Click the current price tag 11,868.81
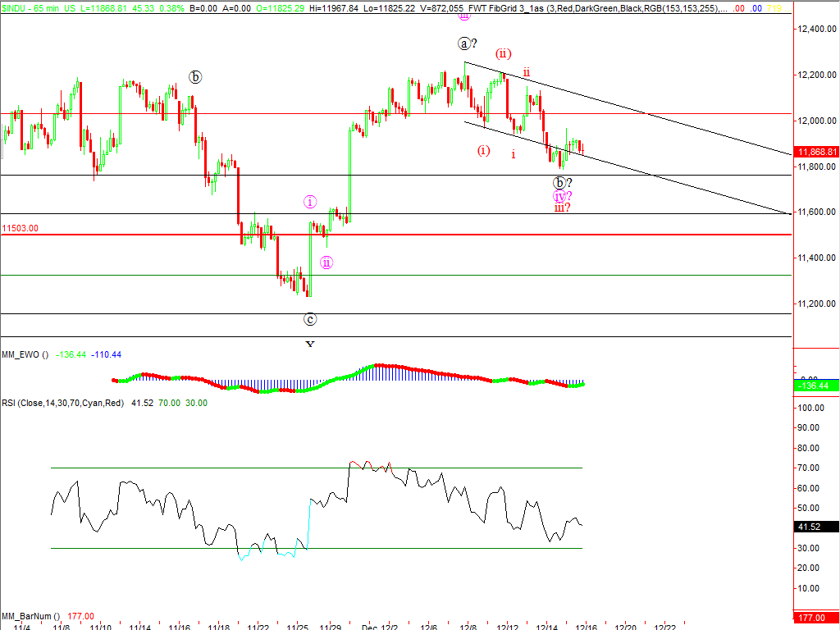 (x=816, y=152)
